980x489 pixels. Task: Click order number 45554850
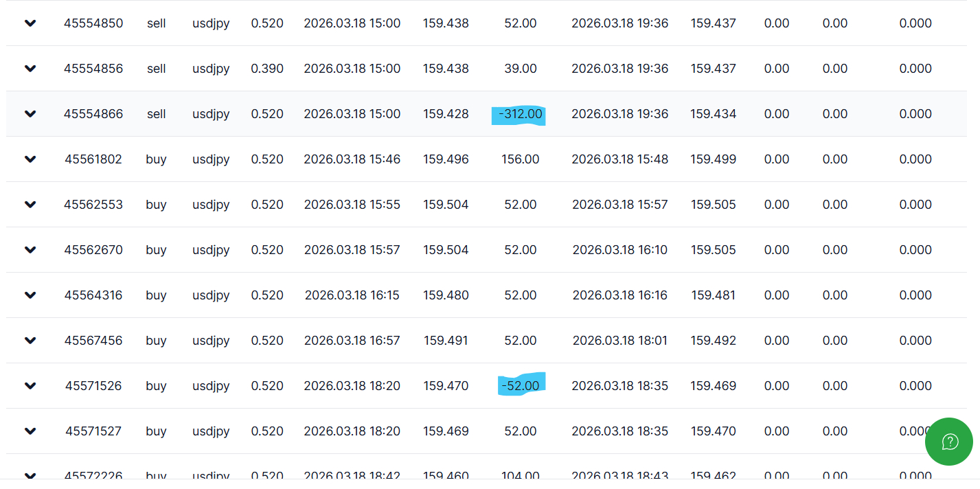pos(93,23)
